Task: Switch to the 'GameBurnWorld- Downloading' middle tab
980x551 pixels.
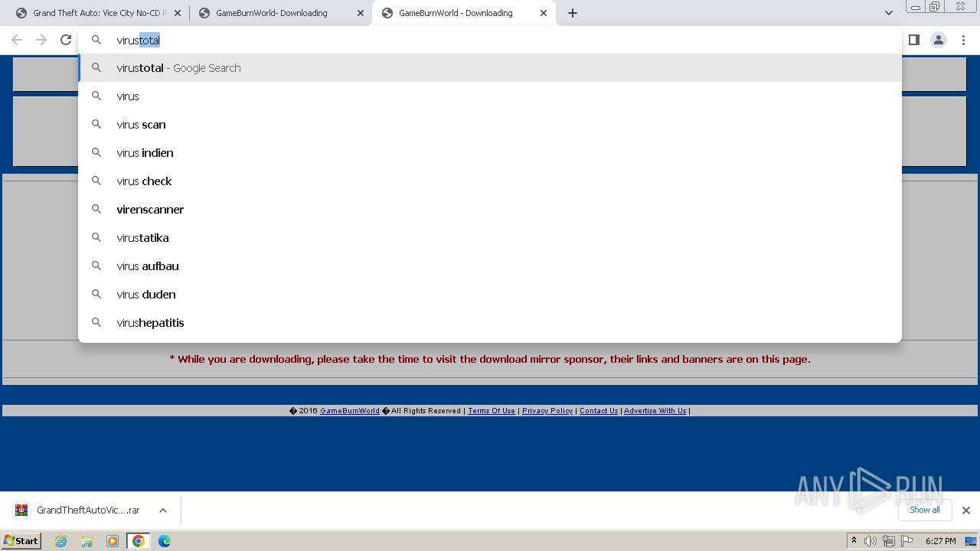Action: [x=279, y=13]
